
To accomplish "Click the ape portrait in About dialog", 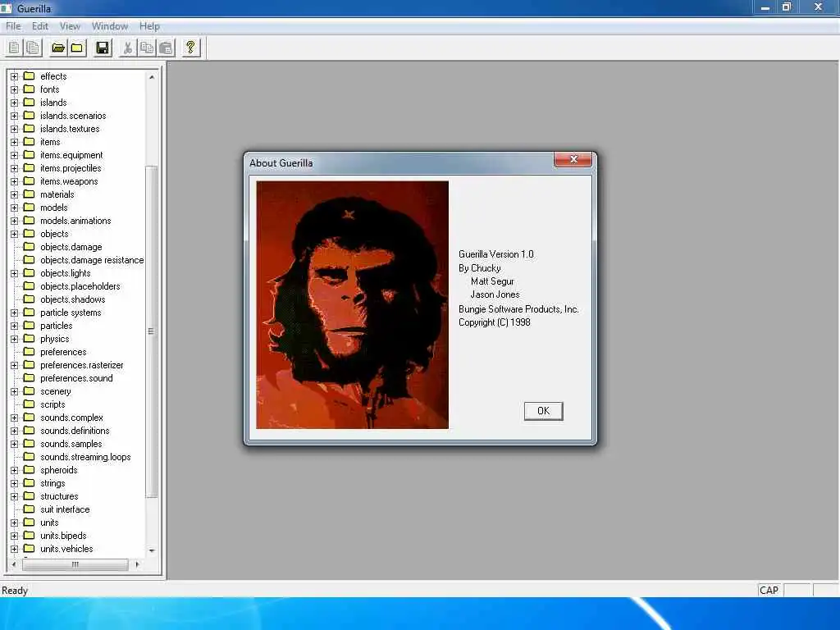I will click(x=352, y=305).
